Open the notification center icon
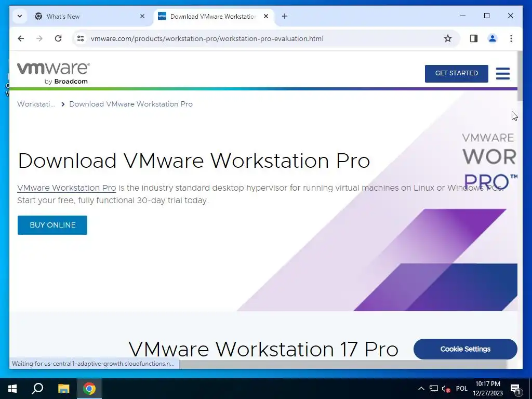This screenshot has width=532, height=399. pos(515,389)
